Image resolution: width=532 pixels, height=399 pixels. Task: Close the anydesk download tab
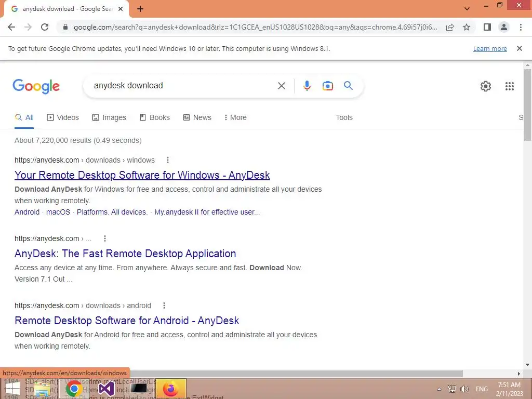(x=121, y=9)
